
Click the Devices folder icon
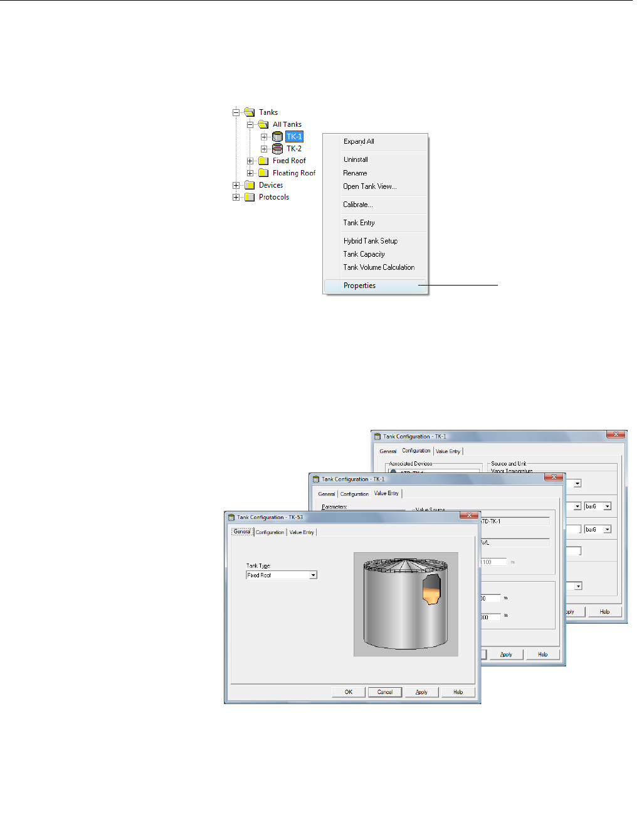[x=250, y=185]
